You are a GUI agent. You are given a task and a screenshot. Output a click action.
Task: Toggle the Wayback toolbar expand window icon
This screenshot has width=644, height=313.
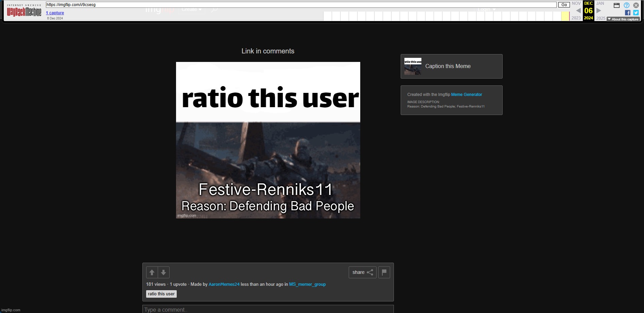tap(616, 5)
